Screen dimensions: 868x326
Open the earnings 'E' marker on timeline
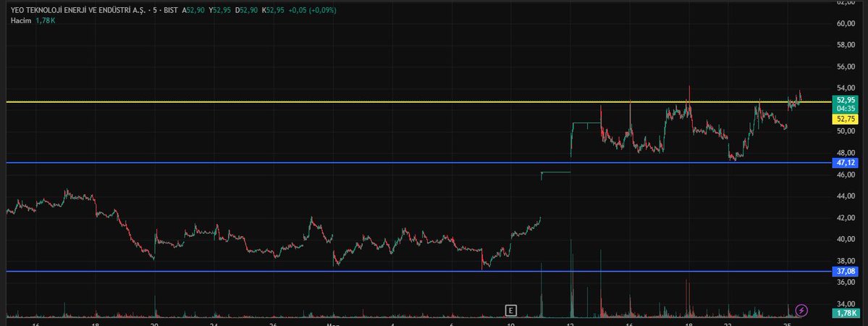[x=511, y=310]
